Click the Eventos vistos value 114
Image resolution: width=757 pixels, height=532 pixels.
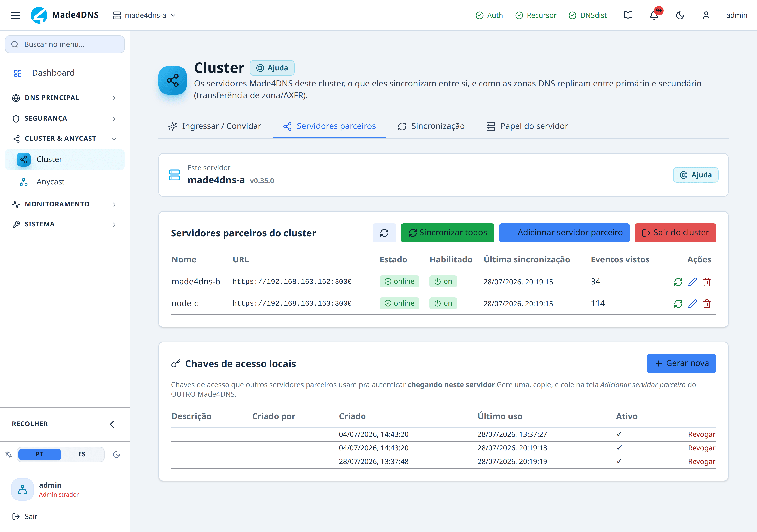click(x=598, y=303)
